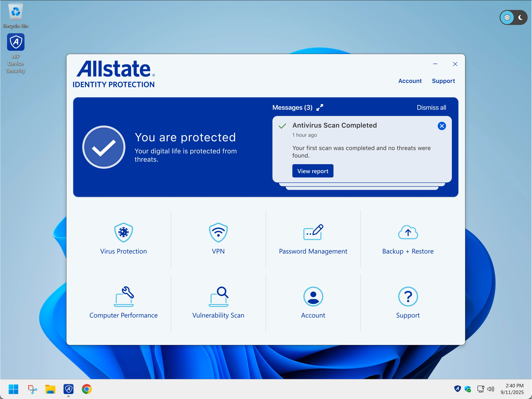The width and height of the screenshot is (532, 399).
Task: Switch to light mode with gear toggle
Action: tap(507, 18)
